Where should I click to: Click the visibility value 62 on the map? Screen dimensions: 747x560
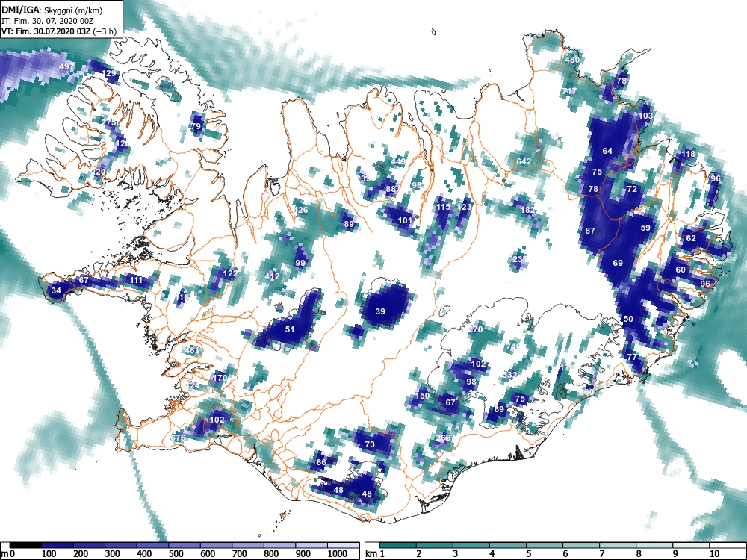point(691,239)
